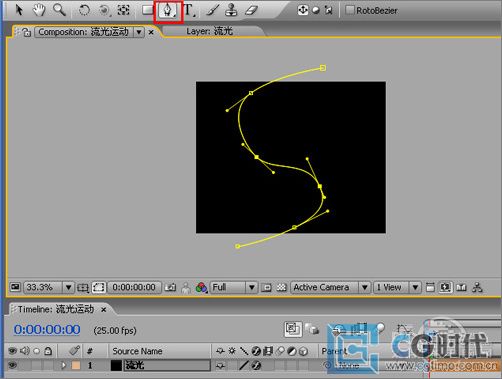
Task: Toggle the Region of Interest button
Action: click(x=266, y=287)
